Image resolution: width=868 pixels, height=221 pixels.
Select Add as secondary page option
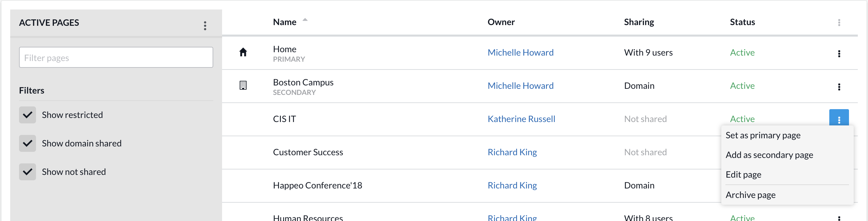coord(769,155)
